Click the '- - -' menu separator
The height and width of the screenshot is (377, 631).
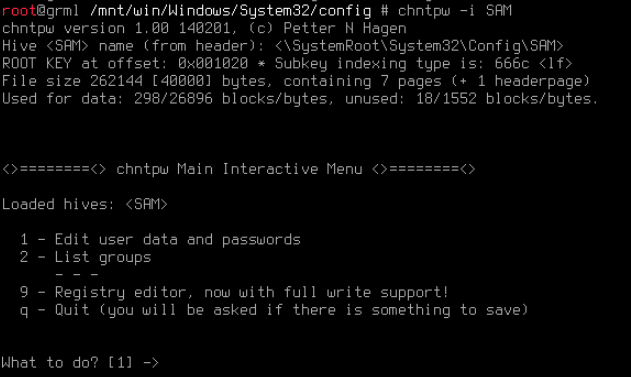[x=77, y=275]
